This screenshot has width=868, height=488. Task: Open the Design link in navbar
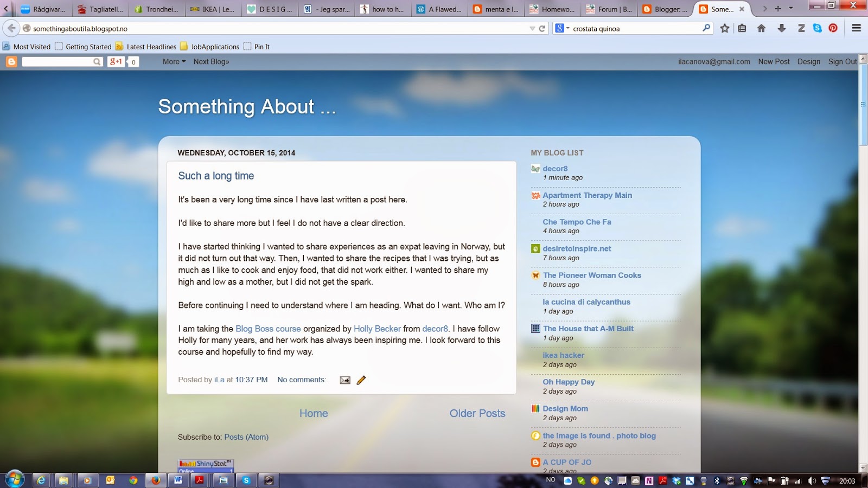click(809, 62)
